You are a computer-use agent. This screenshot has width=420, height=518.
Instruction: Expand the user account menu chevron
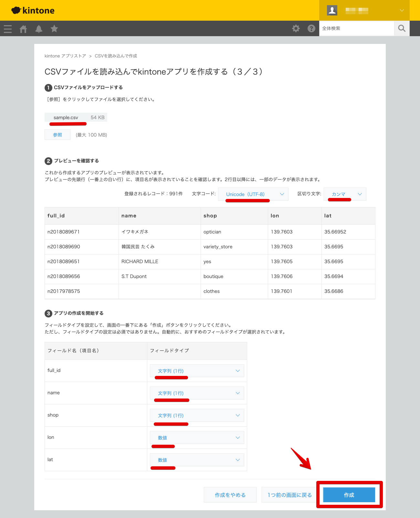(402, 10)
